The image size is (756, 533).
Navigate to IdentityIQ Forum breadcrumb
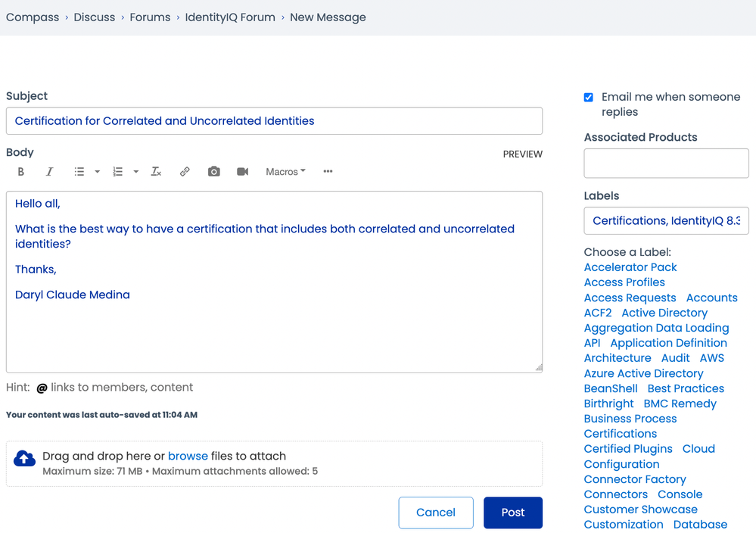coord(230,17)
